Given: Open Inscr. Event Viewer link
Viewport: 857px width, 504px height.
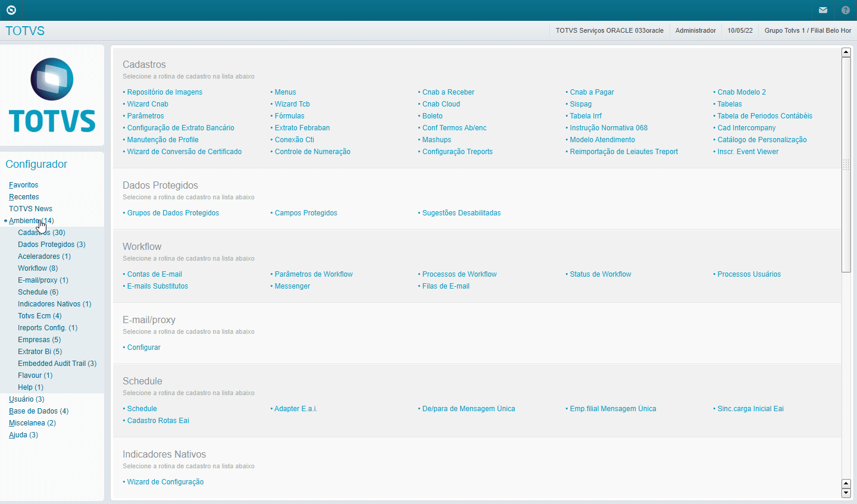Looking at the screenshot, I should (x=747, y=152).
